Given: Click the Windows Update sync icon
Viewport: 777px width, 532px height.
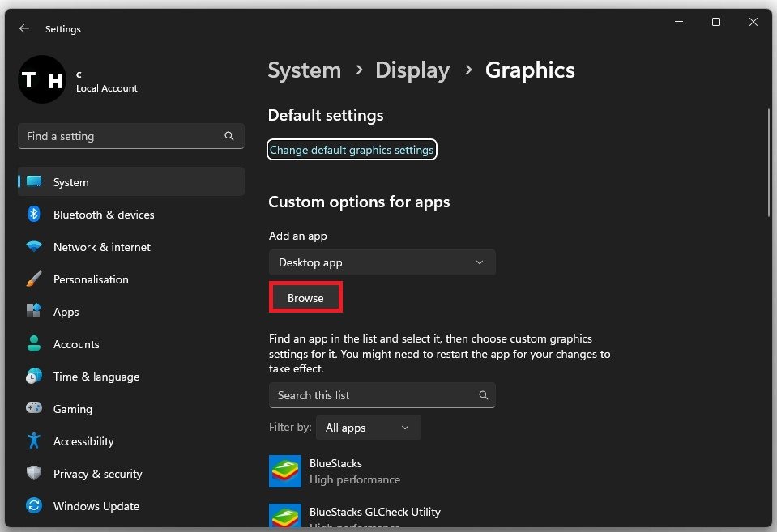Looking at the screenshot, I should 34,506.
